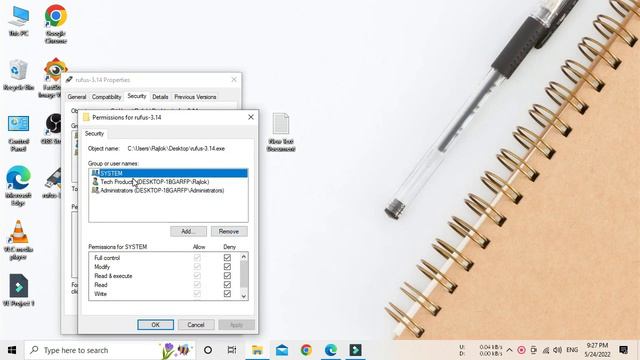This screenshot has height=360, width=640.
Task: Open the notification center icon
Action: click(623, 350)
